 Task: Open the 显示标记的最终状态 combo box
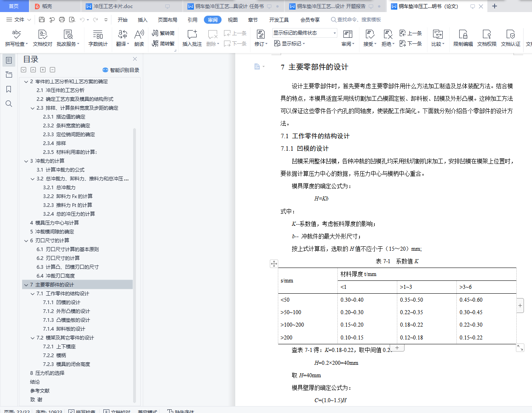[x=305, y=33]
